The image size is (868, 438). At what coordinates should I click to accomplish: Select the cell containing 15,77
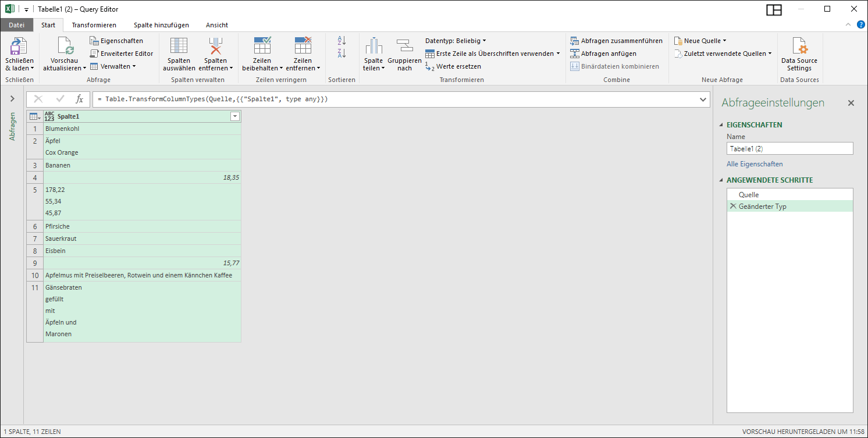click(142, 263)
